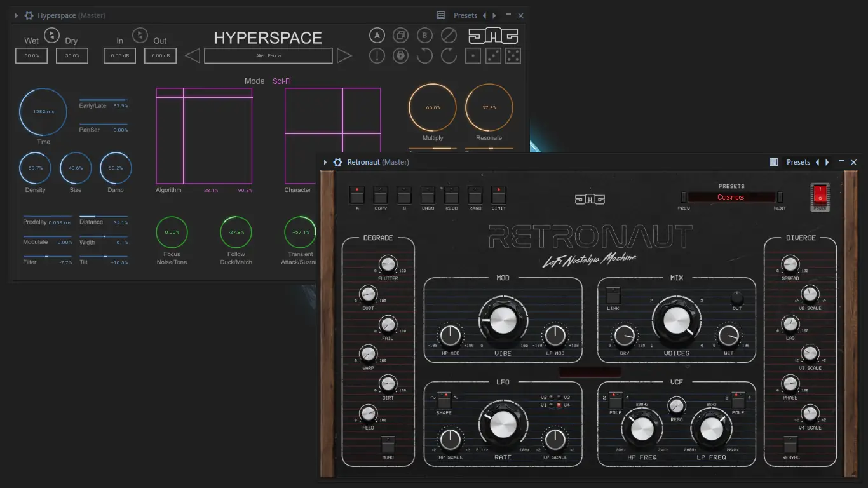Open Presets menu in Retronaut title bar
868x488 pixels.
[798, 162]
